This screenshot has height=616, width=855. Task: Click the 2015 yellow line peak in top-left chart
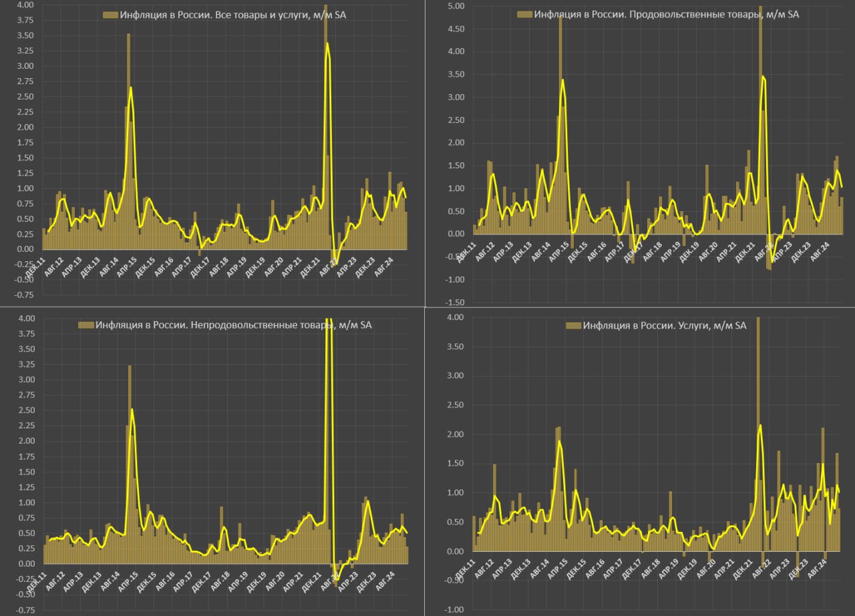pyautogui.click(x=130, y=88)
